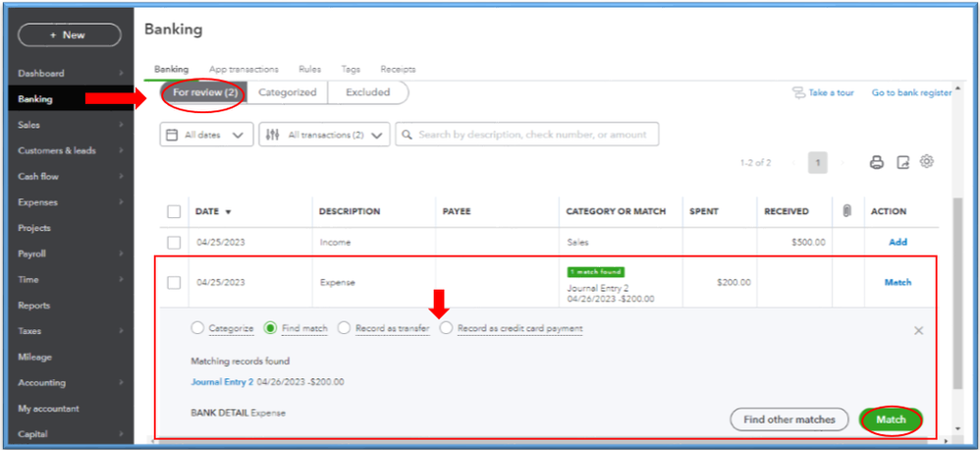Click Match link in Expense row

pos(898,283)
